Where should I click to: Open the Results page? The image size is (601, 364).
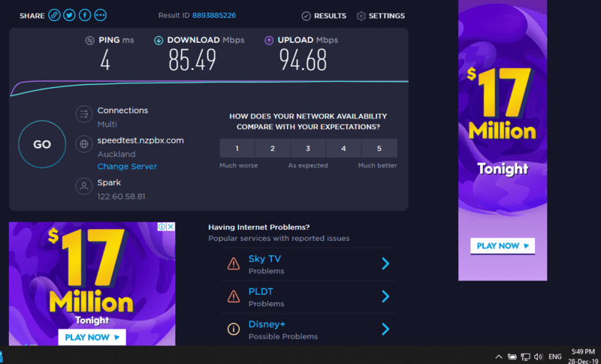tap(324, 16)
